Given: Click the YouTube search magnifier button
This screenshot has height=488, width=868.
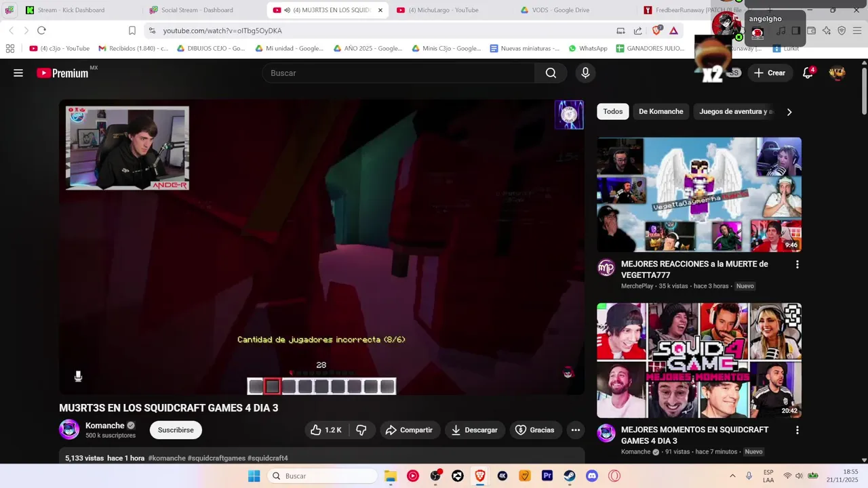Looking at the screenshot, I should coord(551,73).
